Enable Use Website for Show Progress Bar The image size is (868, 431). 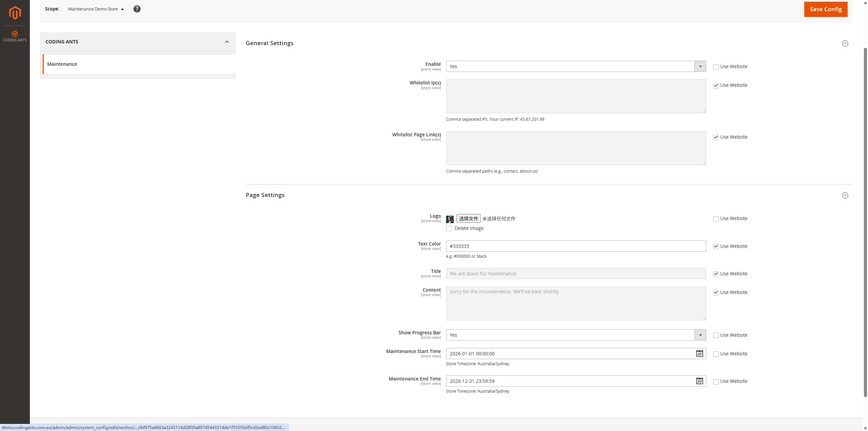715,335
